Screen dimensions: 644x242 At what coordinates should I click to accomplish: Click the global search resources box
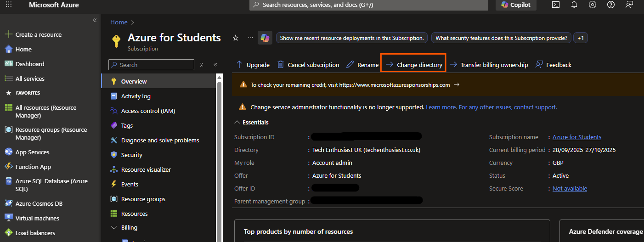[x=369, y=5]
